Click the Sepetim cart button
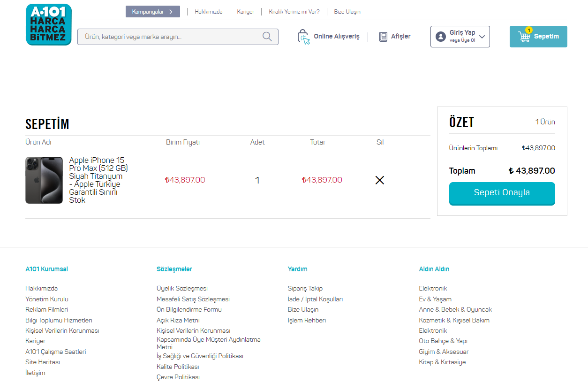 (538, 37)
